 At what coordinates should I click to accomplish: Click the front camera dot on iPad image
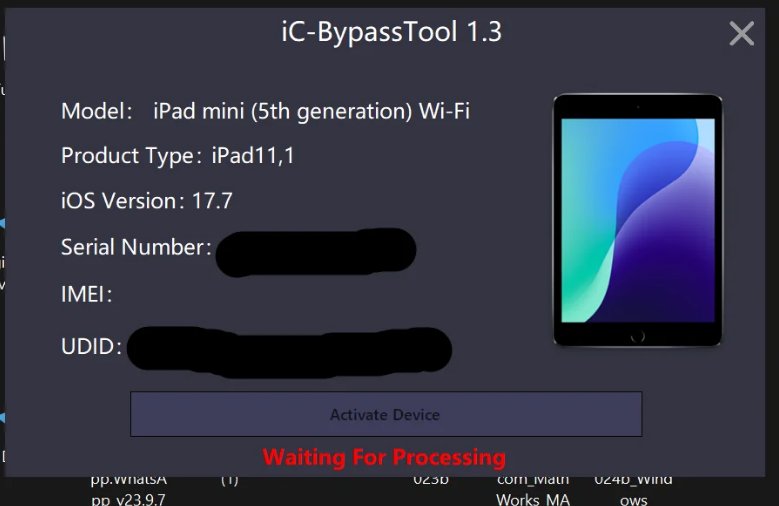638,106
